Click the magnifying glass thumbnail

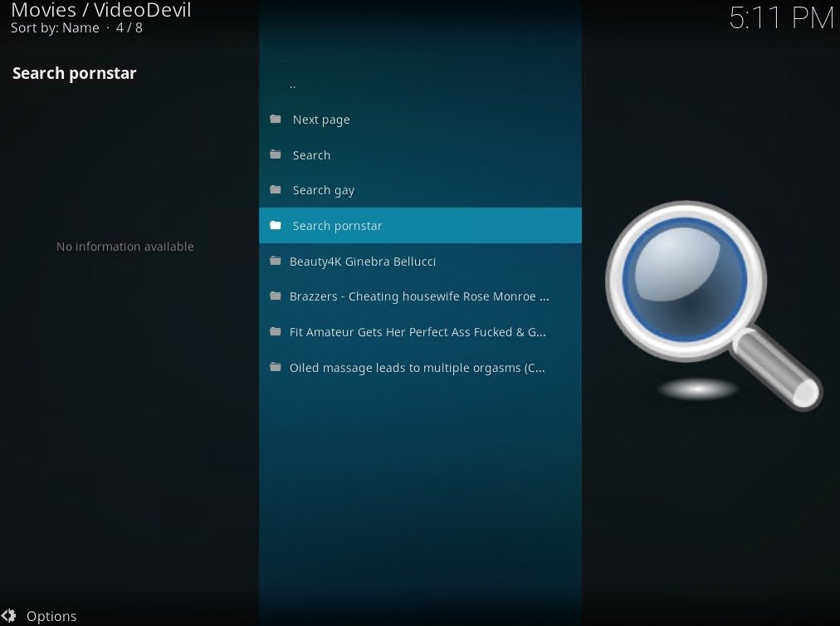point(712,306)
